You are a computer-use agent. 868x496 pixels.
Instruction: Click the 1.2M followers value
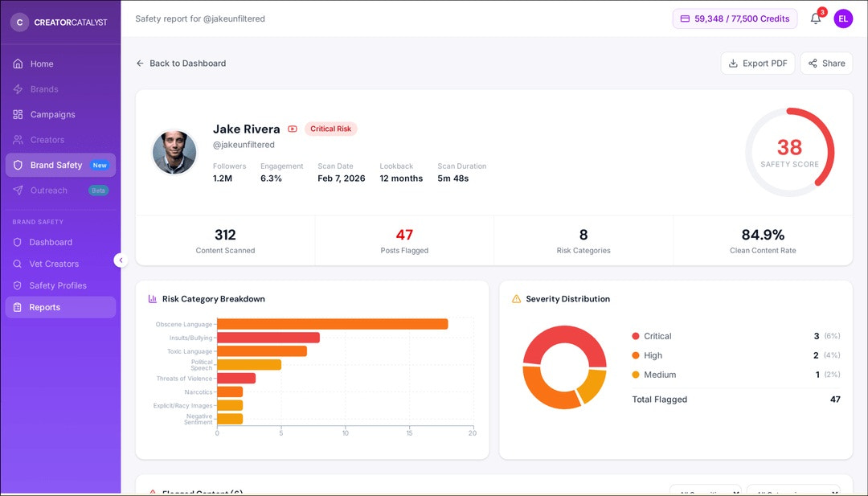(223, 178)
